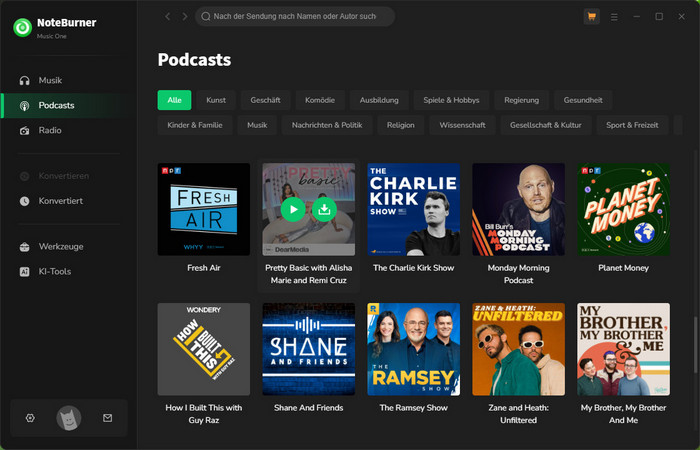This screenshot has width=700, height=450.
Task: Open settings via the gear icon
Action: click(30, 418)
